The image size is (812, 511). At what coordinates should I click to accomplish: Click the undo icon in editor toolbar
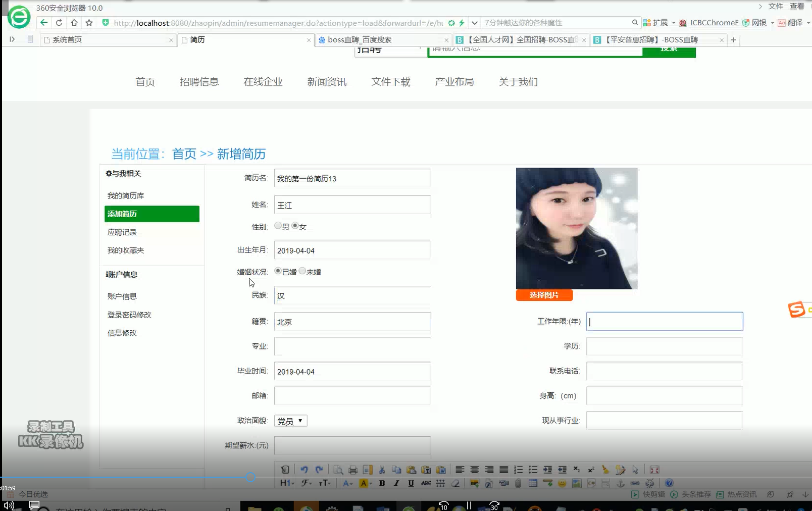304,470
